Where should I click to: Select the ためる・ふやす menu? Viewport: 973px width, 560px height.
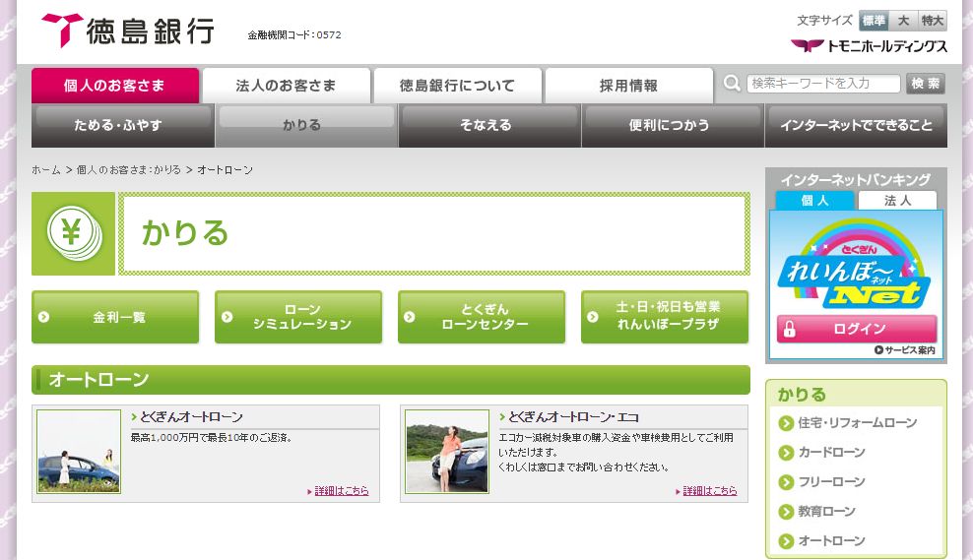coord(123,125)
